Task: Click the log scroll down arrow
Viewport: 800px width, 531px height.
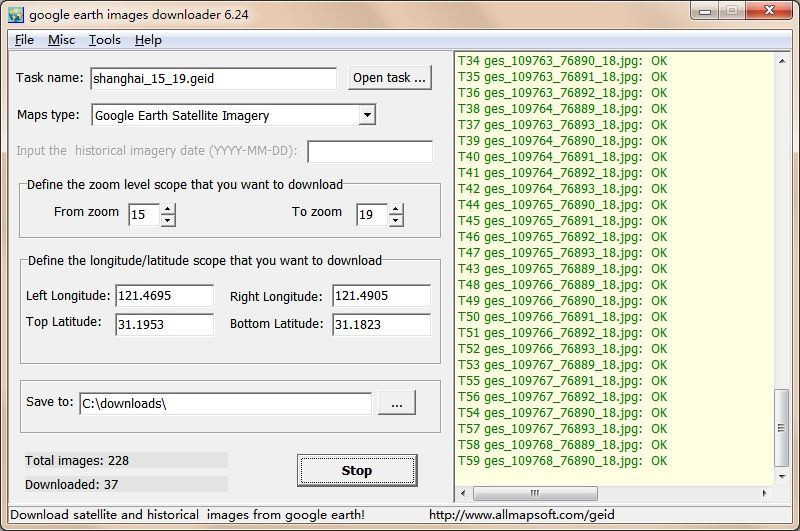Action: (x=782, y=476)
